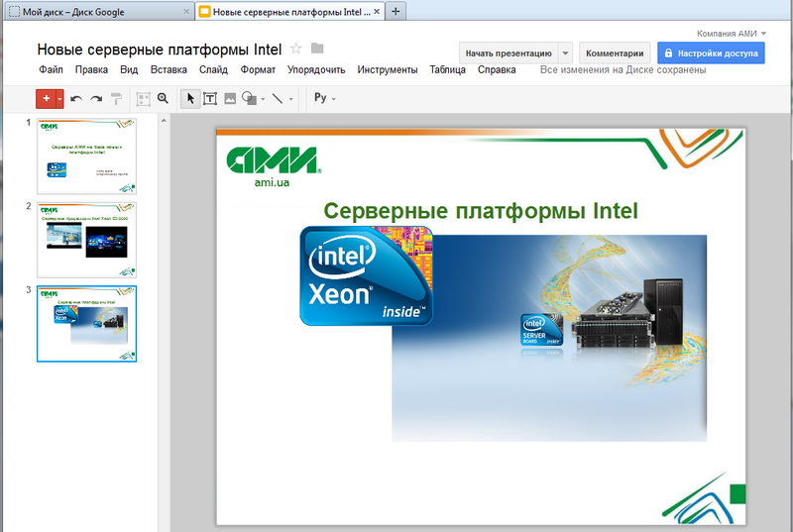Open the Компания АМИ account dropdown

pyautogui.click(x=732, y=34)
